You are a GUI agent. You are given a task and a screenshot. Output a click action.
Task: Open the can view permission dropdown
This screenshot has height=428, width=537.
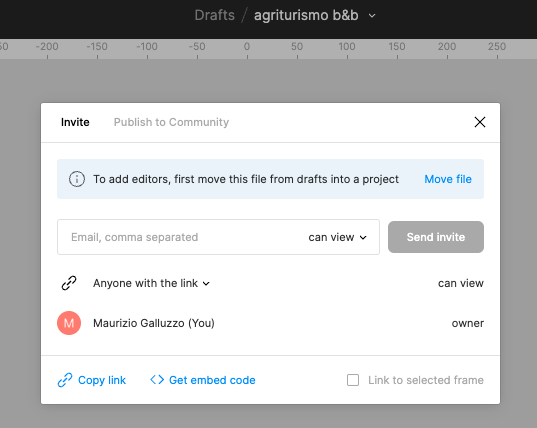tap(337, 237)
